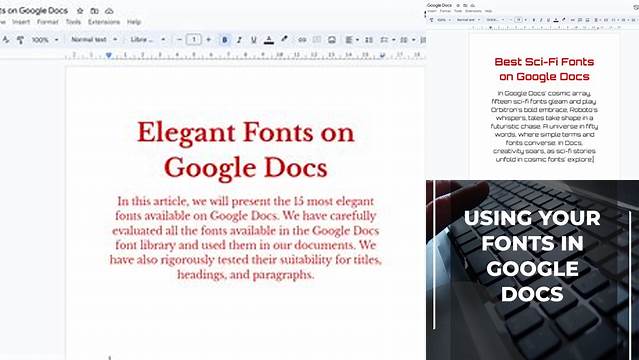This screenshot has height=360, width=639.
Task: Open the text alignment dropdown
Action: click(352, 40)
